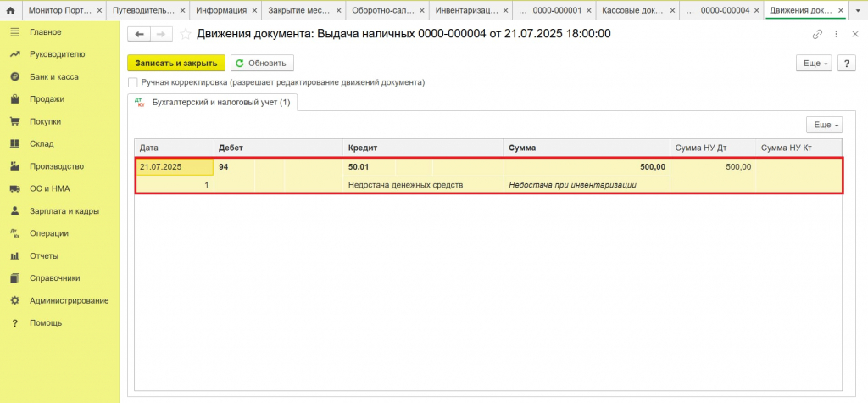Close the Движения документа form with X
868x403 pixels.
point(854,34)
